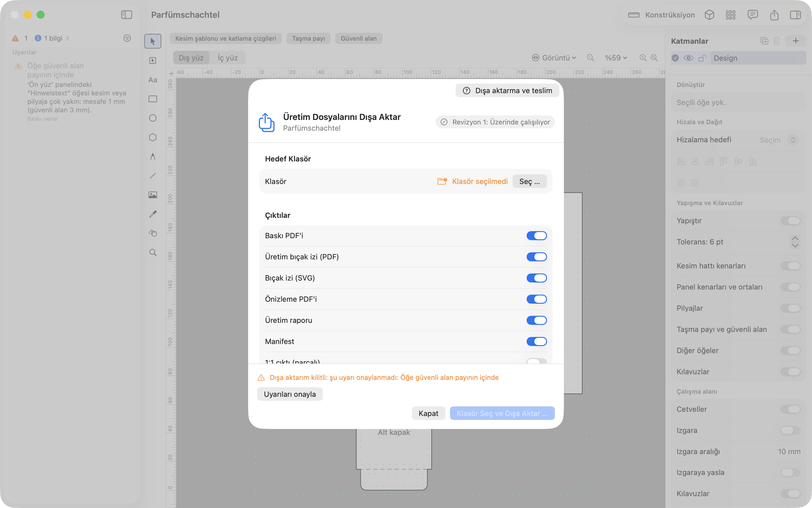Toggle the Manifest output switch
The width and height of the screenshot is (812, 508).
[x=536, y=341]
